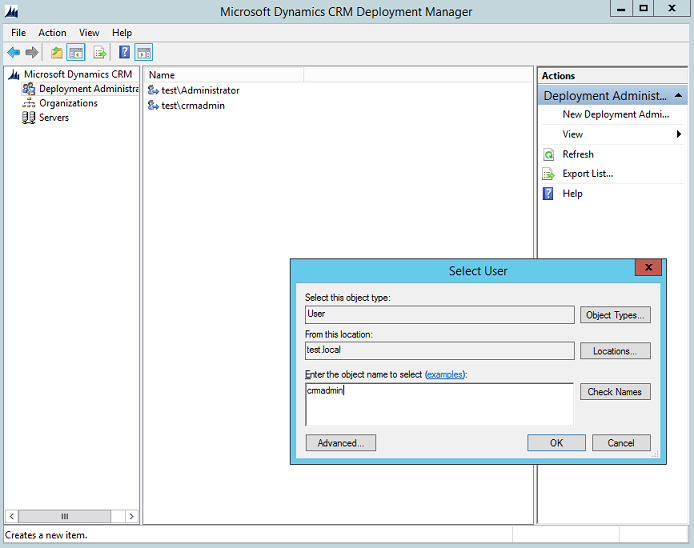Minimize the Deployment Manager window
The width and height of the screenshot is (694, 548).
click(621, 9)
